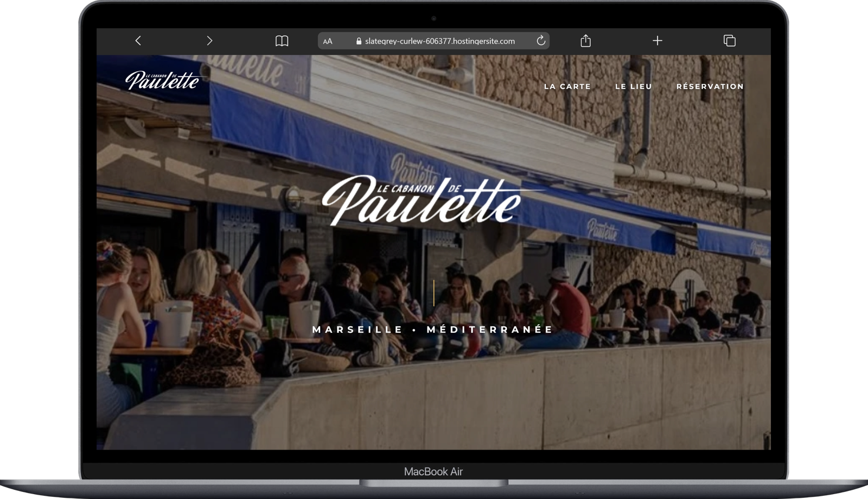
Task: Go back with the browser back arrow
Action: (x=138, y=41)
